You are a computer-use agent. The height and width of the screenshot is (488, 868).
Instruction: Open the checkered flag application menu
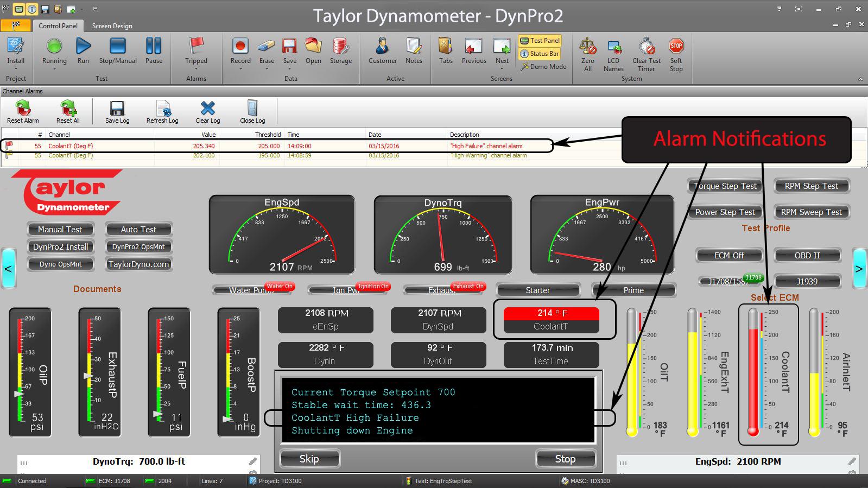pos(16,26)
